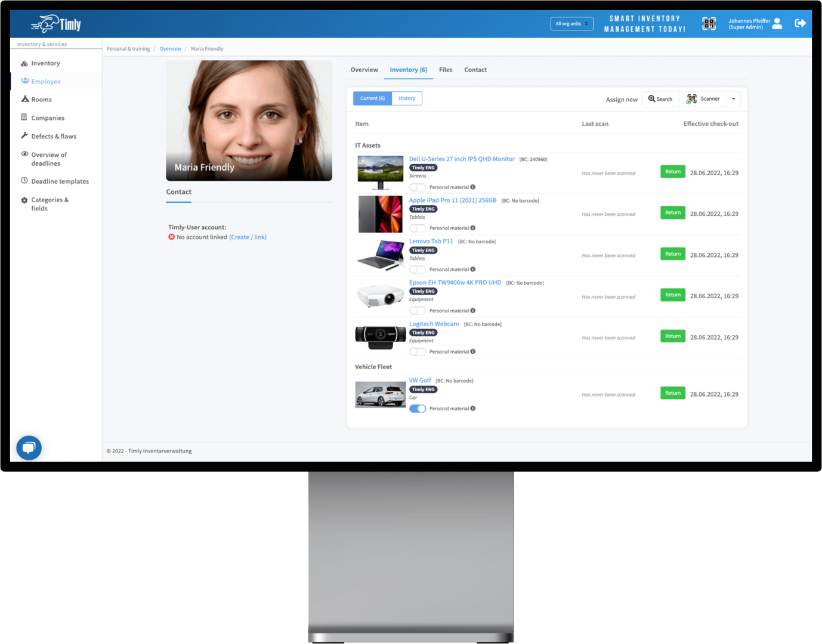Return the Dell U-Series monitor
Image resolution: width=822 pixels, height=644 pixels.
(673, 172)
